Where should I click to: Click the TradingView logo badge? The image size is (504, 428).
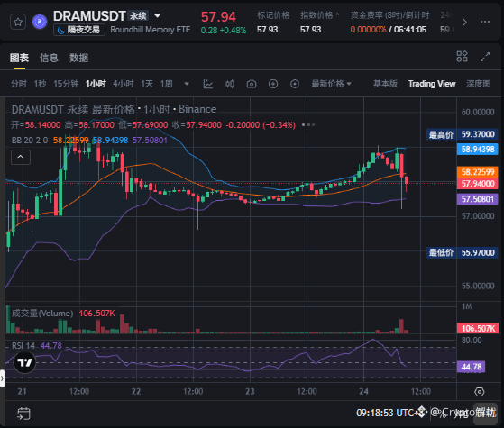tap(24, 362)
